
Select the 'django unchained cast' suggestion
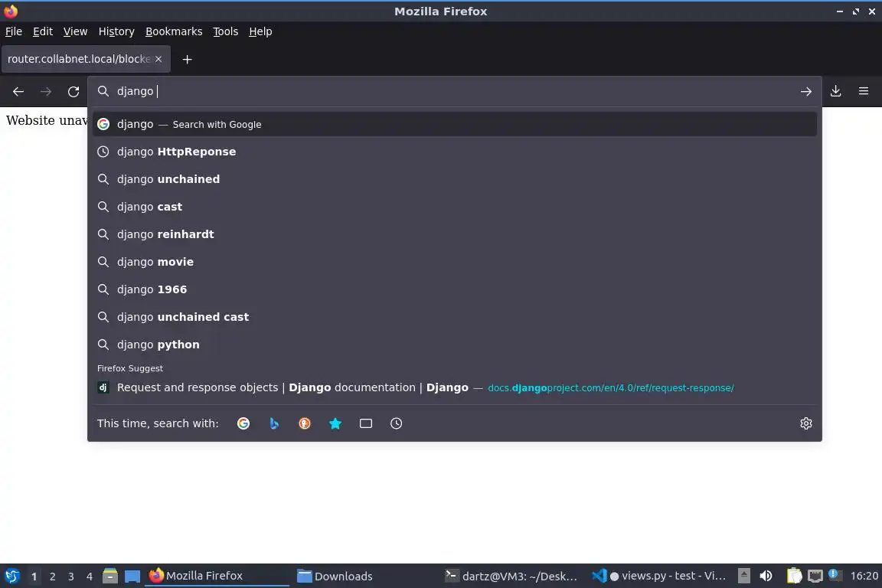(x=455, y=317)
